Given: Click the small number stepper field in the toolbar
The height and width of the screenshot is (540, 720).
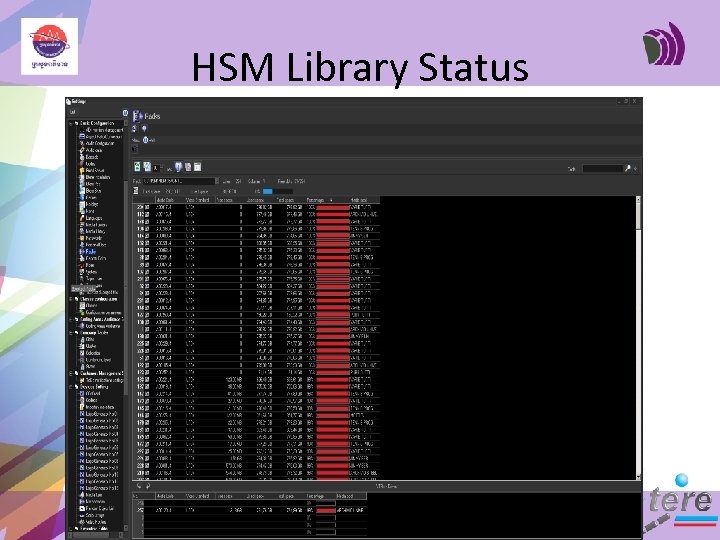Looking at the screenshot, I should coord(157,168).
